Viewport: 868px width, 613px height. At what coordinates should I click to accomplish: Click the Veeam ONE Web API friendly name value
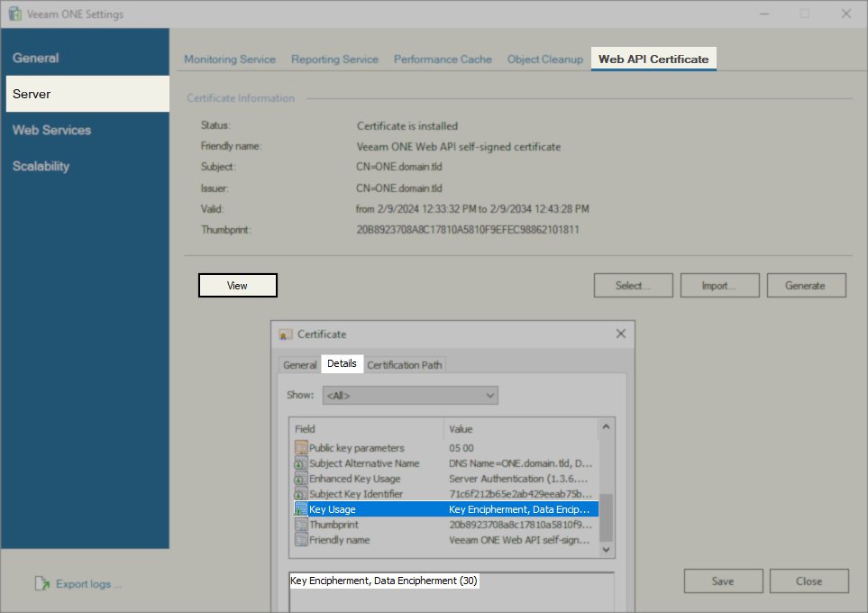pyautogui.click(x=459, y=147)
